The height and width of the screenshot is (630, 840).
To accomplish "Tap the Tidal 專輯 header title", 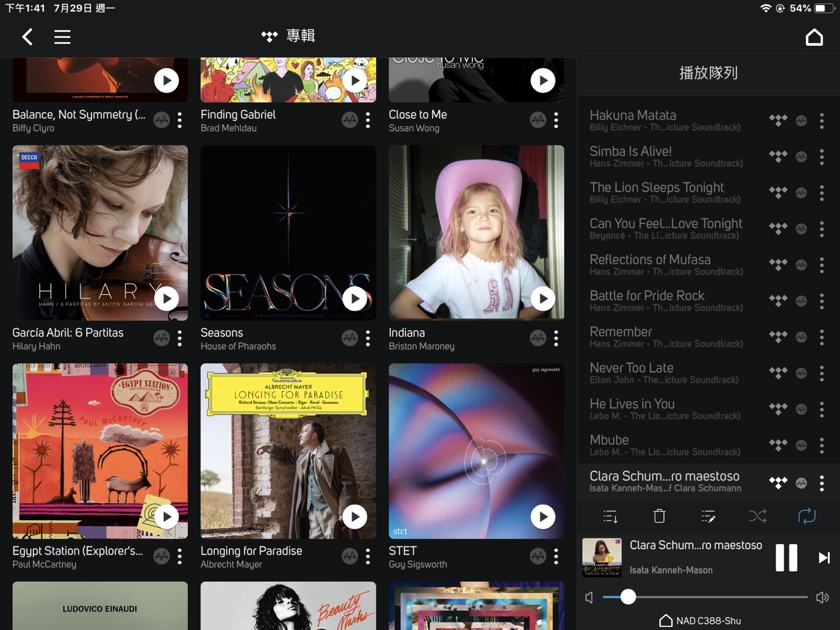I will 288,36.
